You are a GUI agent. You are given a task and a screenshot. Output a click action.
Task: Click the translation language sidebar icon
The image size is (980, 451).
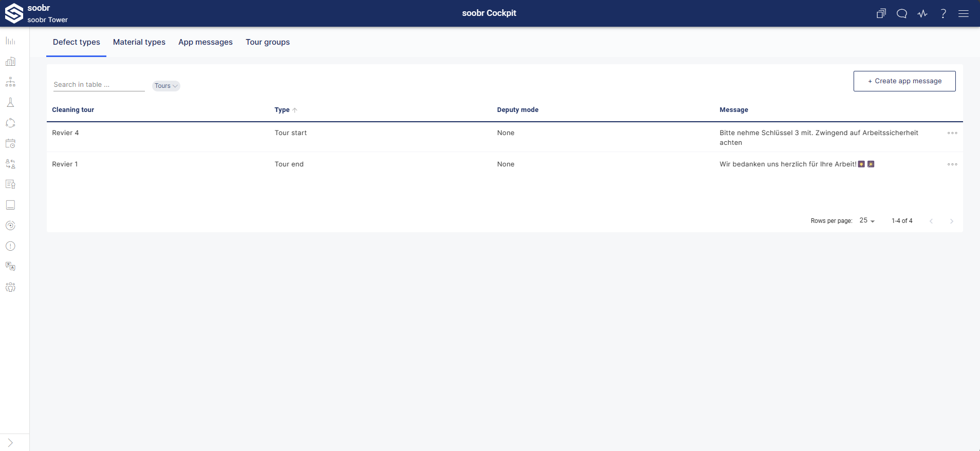pos(10,267)
